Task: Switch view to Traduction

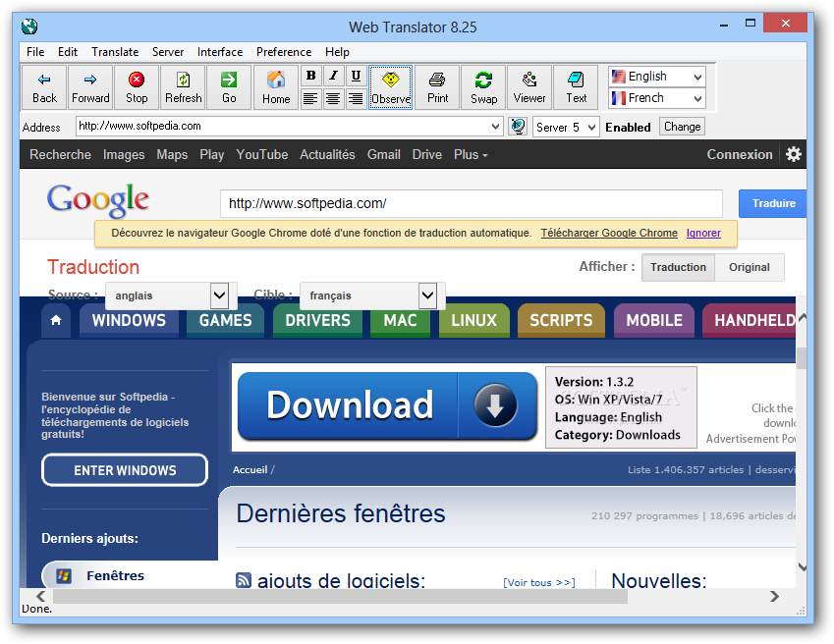Action: coord(678,267)
